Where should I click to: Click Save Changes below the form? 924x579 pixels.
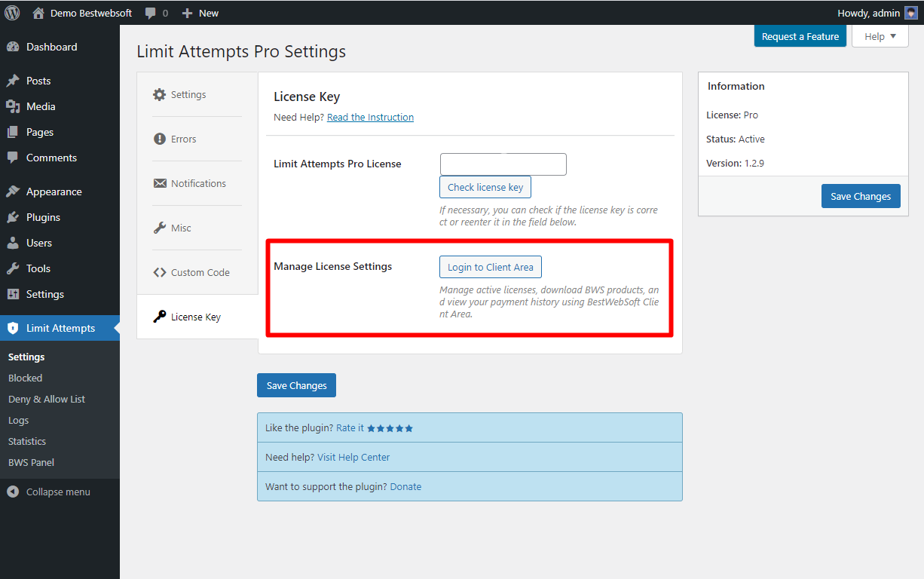point(296,385)
